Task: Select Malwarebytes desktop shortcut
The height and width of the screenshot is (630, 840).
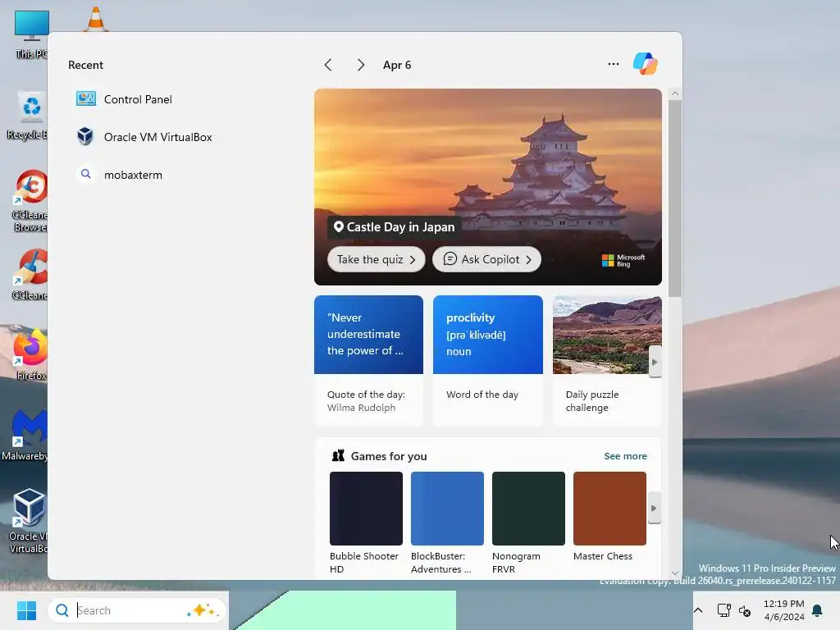Action: [25, 436]
